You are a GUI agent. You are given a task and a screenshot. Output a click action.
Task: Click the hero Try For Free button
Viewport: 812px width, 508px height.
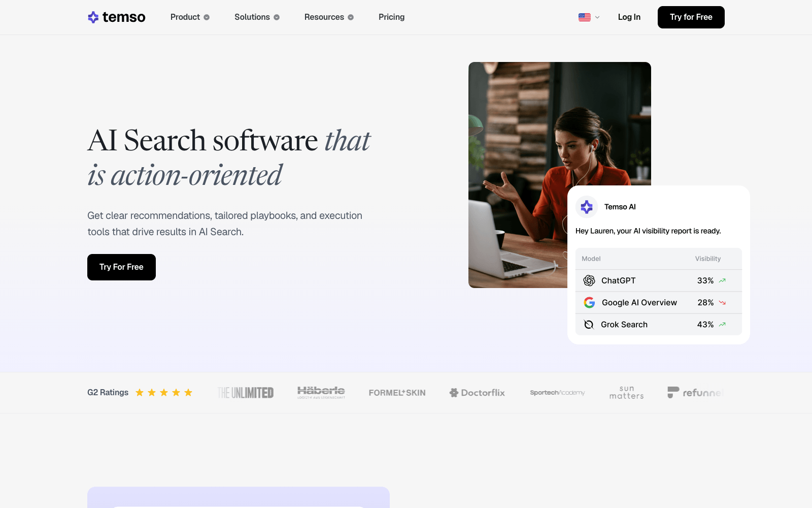[x=121, y=267]
